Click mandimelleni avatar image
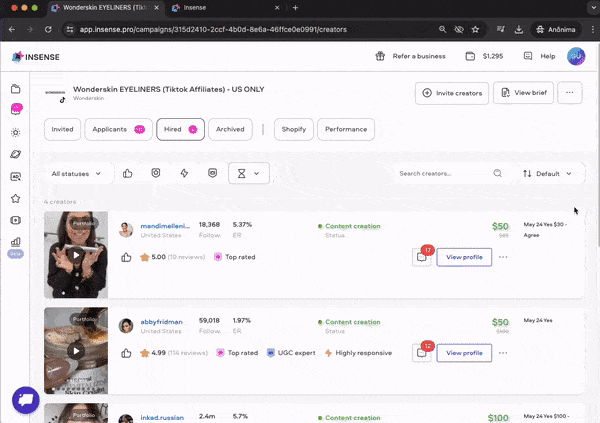600x423 pixels. coord(126,230)
